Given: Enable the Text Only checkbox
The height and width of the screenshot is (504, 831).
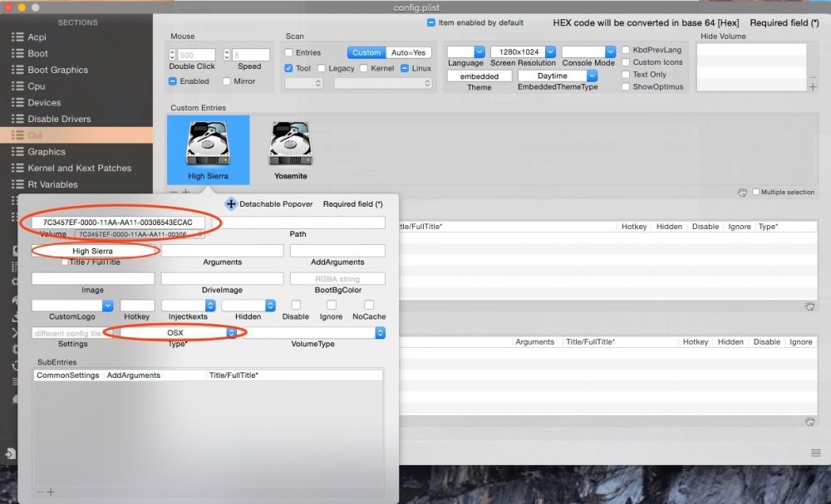Looking at the screenshot, I should [x=626, y=75].
